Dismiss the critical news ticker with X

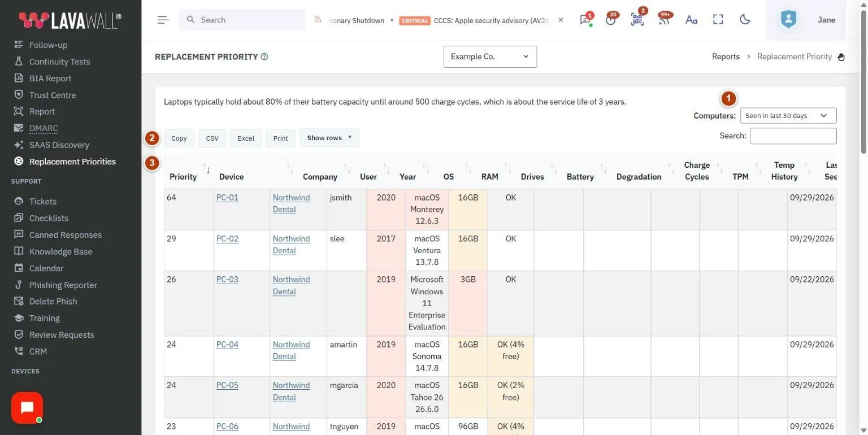561,20
